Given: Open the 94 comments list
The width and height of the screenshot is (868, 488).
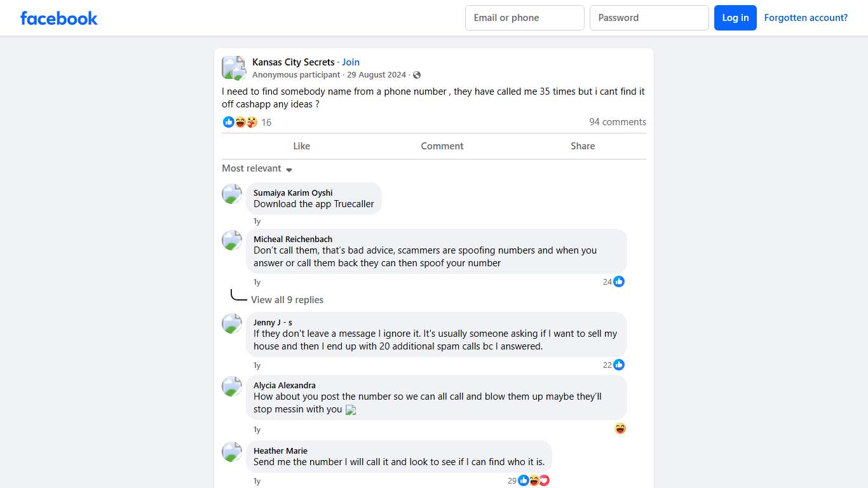Looking at the screenshot, I should [617, 122].
